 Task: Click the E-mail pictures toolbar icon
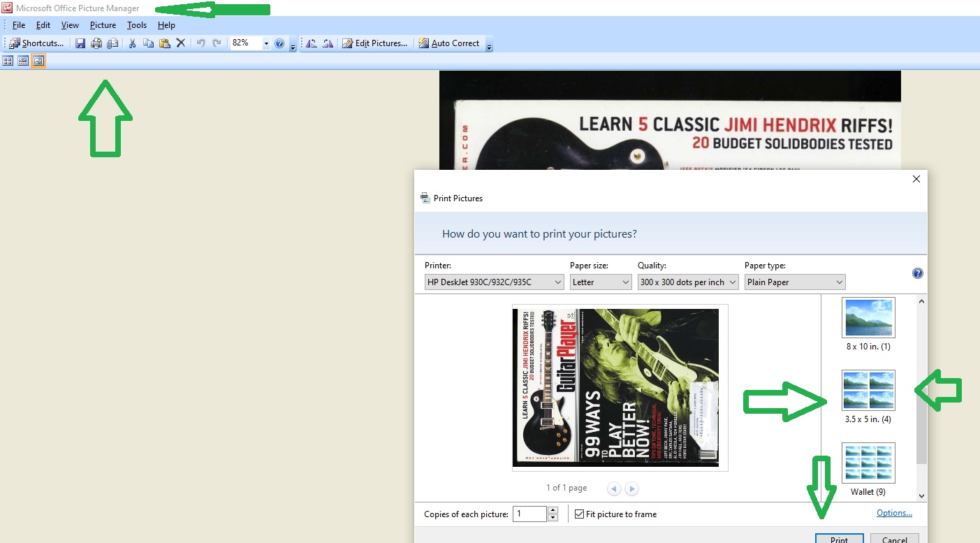pyautogui.click(x=112, y=43)
